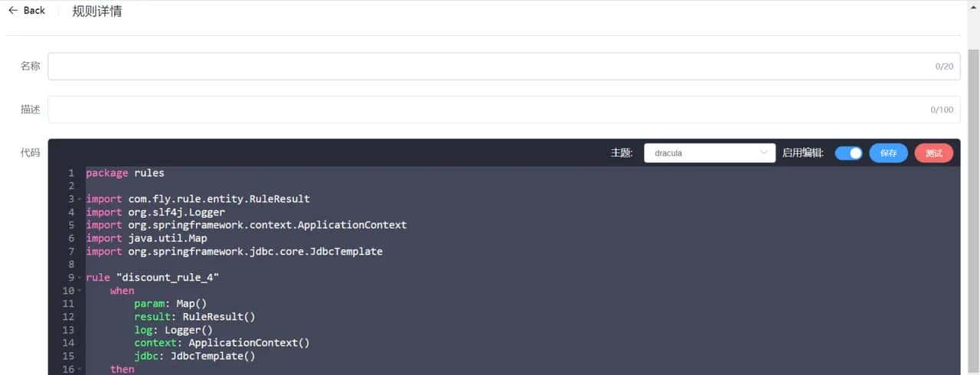The height and width of the screenshot is (375, 980).
Task: Click the "discount_rule_4" rule name string
Action: [x=168, y=278]
